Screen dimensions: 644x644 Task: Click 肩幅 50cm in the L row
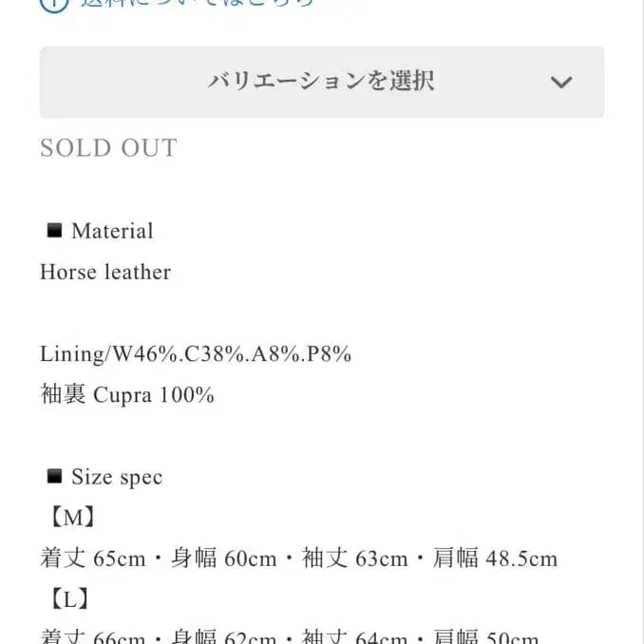click(x=484, y=636)
